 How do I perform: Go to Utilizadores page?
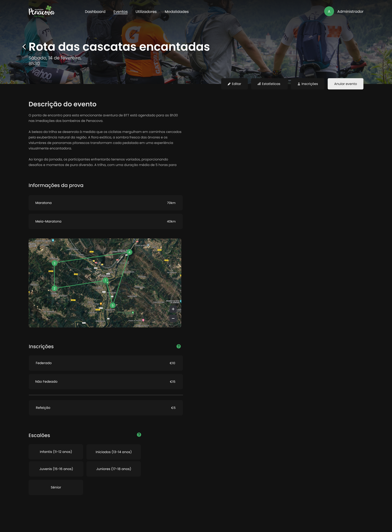point(146,12)
